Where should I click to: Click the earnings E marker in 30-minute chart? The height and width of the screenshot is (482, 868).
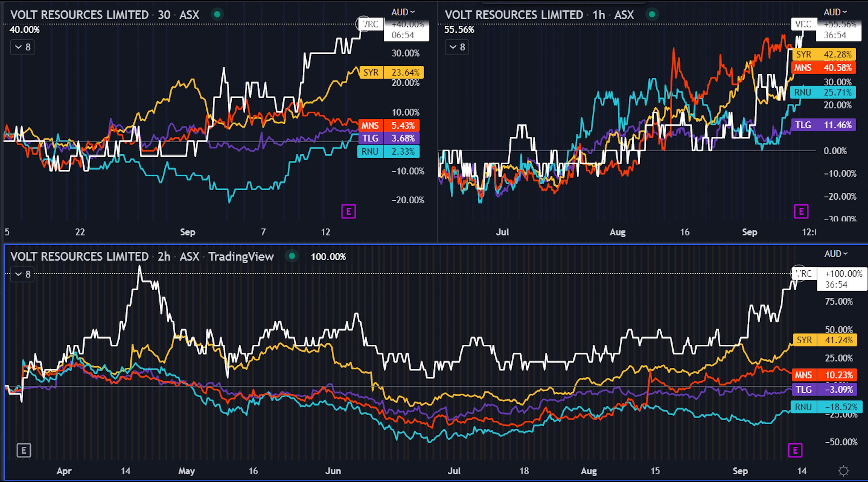click(348, 212)
